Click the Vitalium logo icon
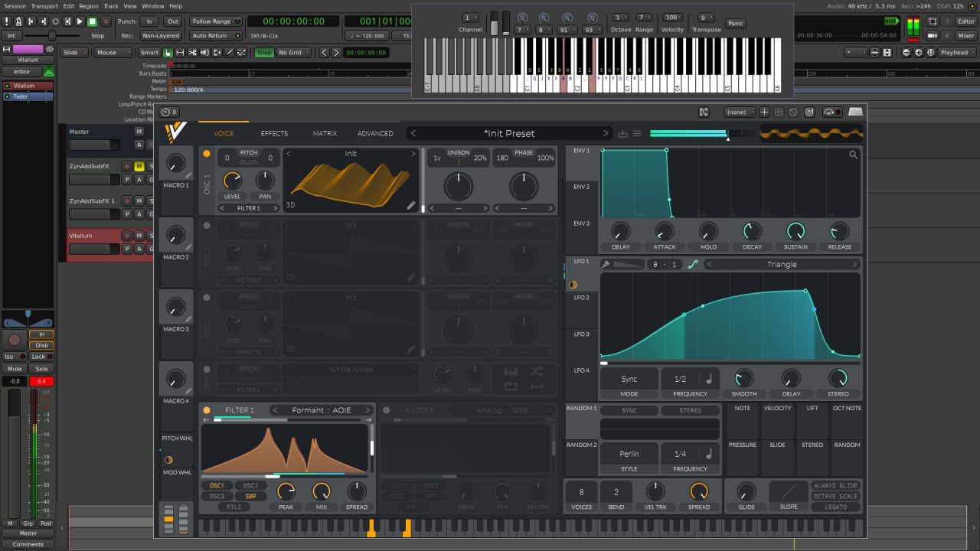The image size is (980, 551). pyautogui.click(x=175, y=133)
